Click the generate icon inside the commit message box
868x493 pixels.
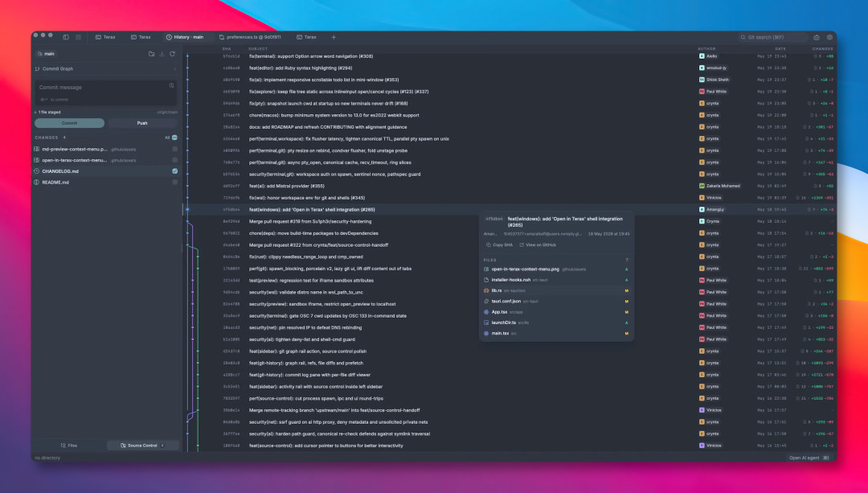171,86
